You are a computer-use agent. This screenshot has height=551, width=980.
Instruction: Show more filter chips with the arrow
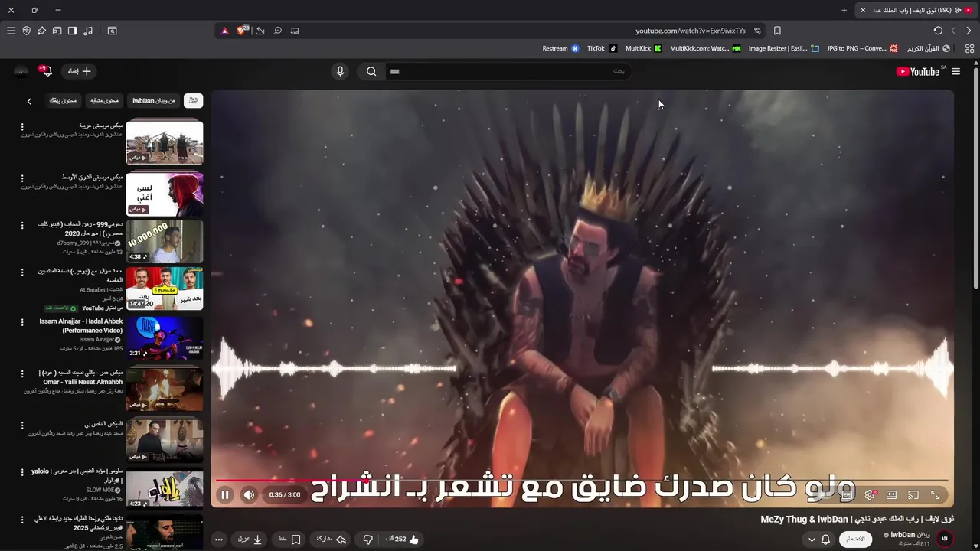tap(29, 101)
